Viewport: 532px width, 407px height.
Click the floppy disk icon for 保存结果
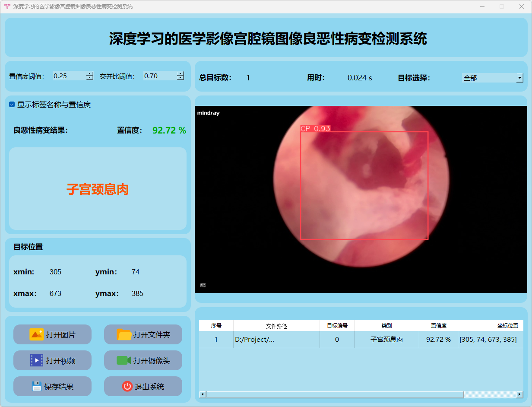click(x=37, y=386)
